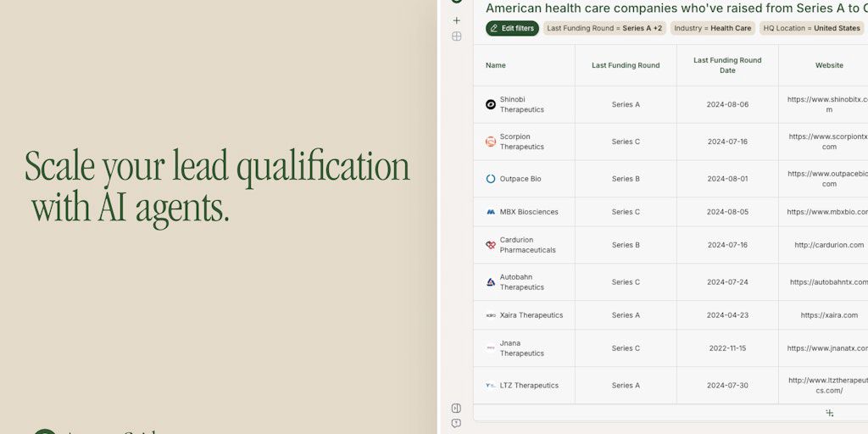The height and width of the screenshot is (434, 868).
Task: Open the jnanatx website link
Action: [827, 348]
